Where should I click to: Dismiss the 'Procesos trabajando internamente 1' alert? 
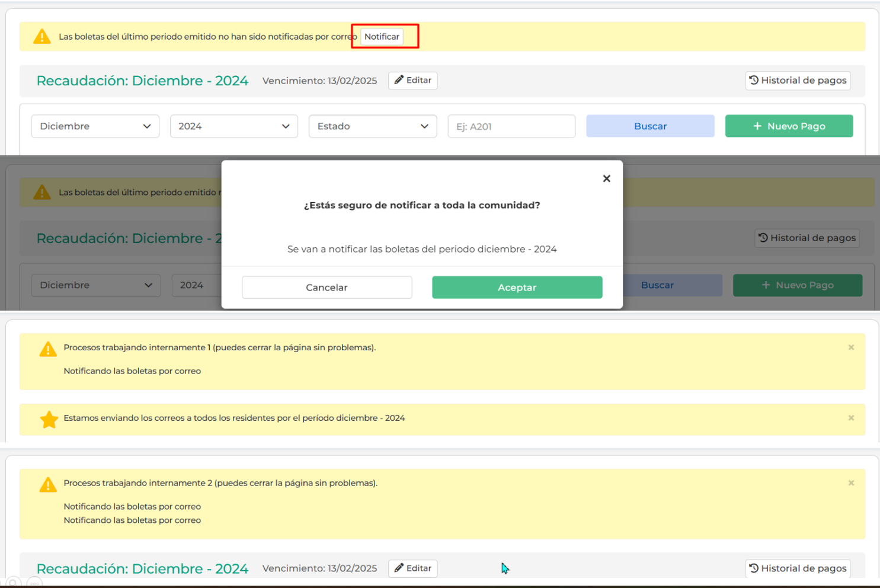point(851,347)
